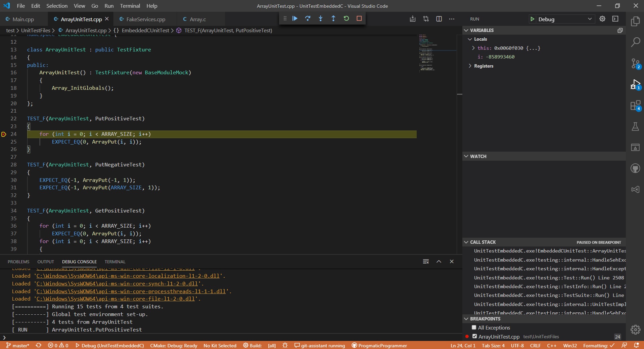This screenshot has width=644, height=349.
Task: Click the Step Into debug button
Action: [x=320, y=19]
